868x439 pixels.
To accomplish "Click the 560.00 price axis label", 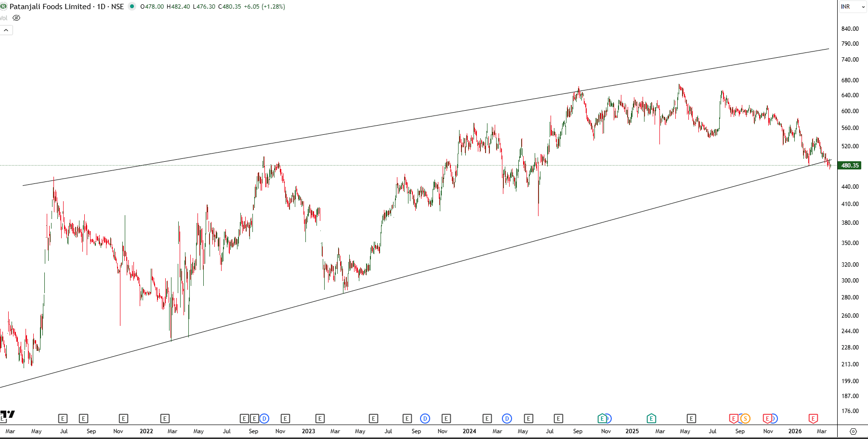I will 850,128.
